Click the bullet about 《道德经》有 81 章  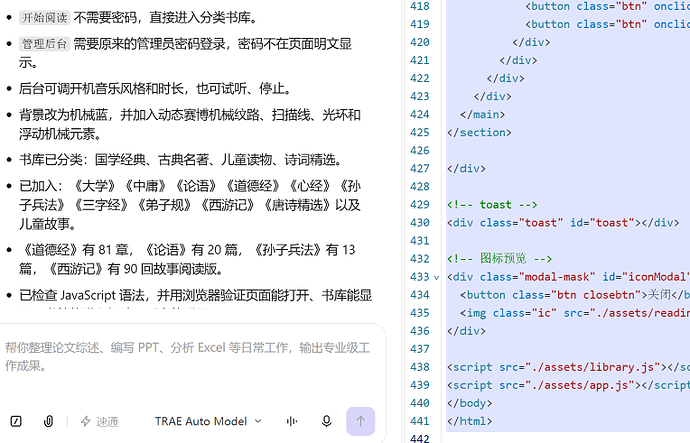(x=187, y=259)
